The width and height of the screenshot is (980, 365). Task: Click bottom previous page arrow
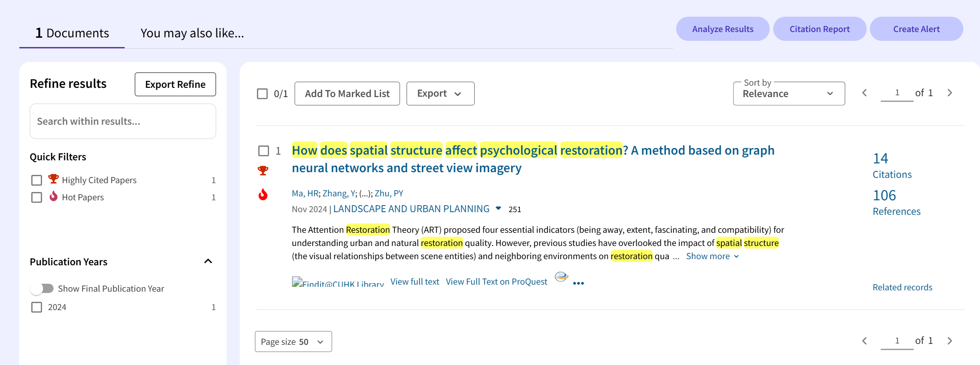[x=865, y=341]
